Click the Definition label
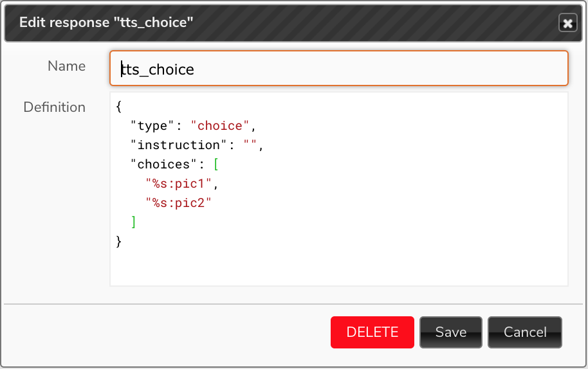Image resolution: width=588 pixels, height=369 pixels. 55,107
